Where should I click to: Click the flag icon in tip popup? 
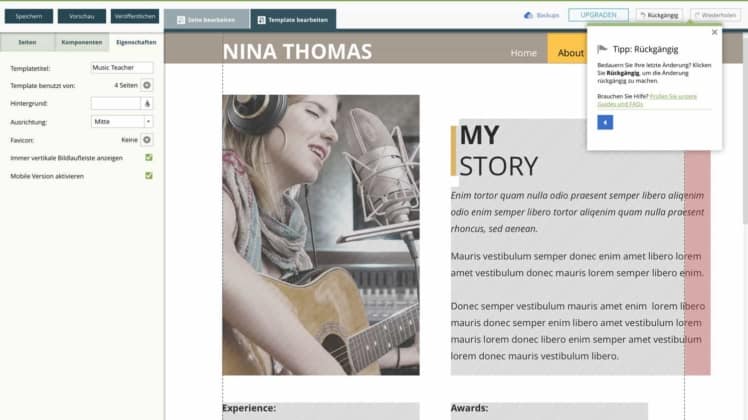click(602, 49)
